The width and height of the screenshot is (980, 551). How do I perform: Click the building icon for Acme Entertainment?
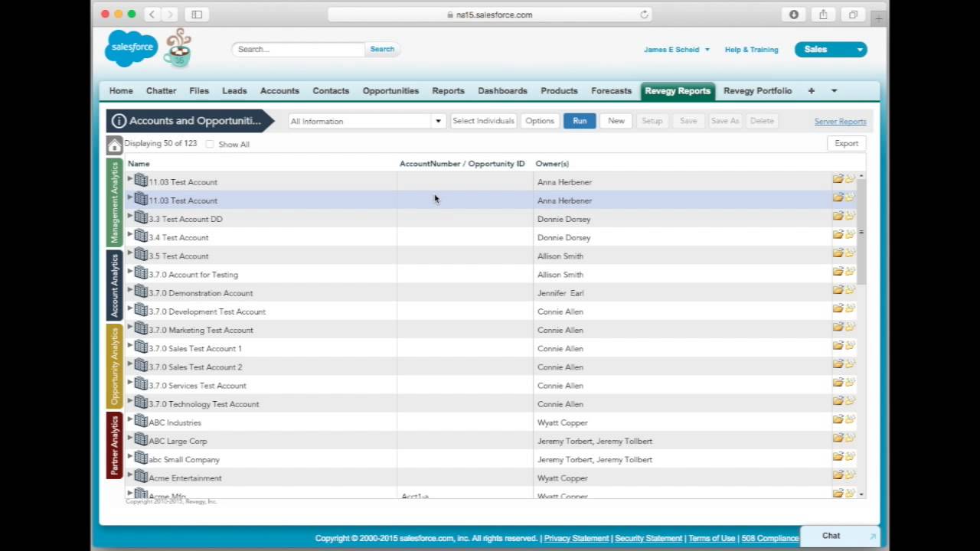click(x=141, y=477)
